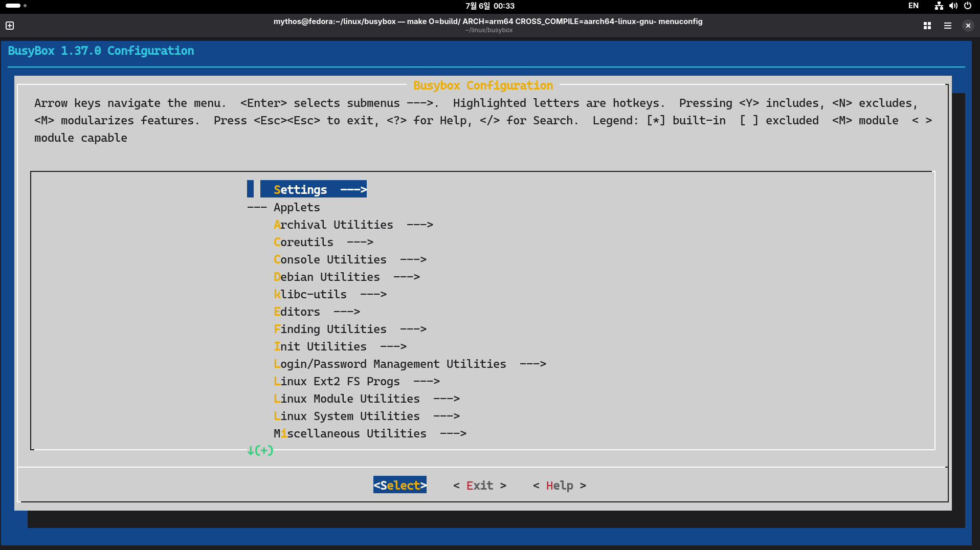Open the Coreutils submenu
The height and width of the screenshot is (550, 980).
pos(323,242)
